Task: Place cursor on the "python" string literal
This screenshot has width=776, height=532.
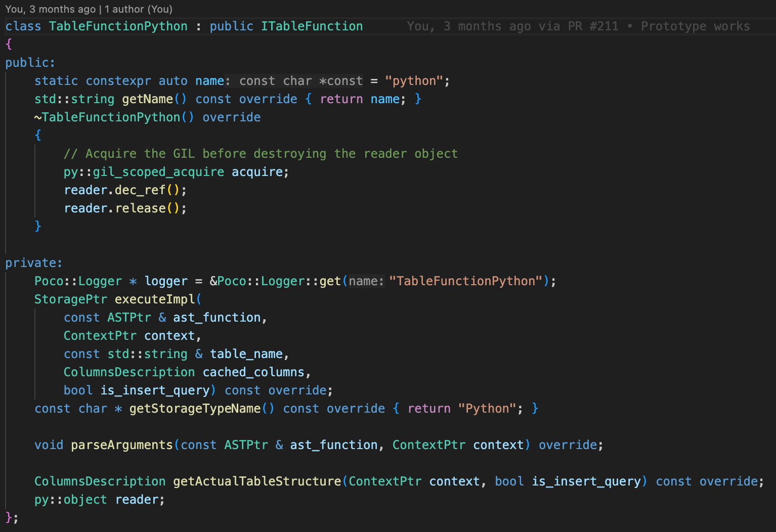Action: [x=414, y=81]
